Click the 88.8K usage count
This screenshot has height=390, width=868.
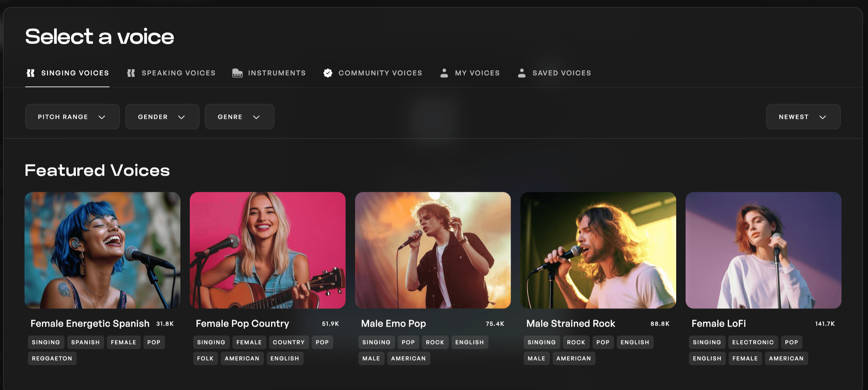(660, 323)
